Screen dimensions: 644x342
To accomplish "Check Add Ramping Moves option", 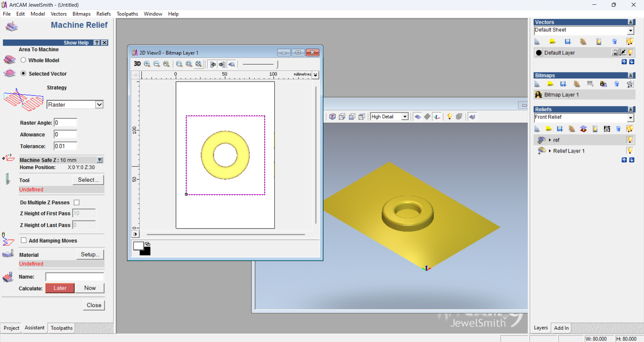I will click(24, 240).
